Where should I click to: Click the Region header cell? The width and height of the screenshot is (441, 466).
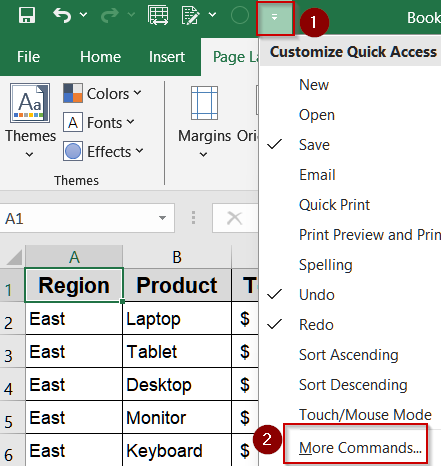tap(74, 285)
